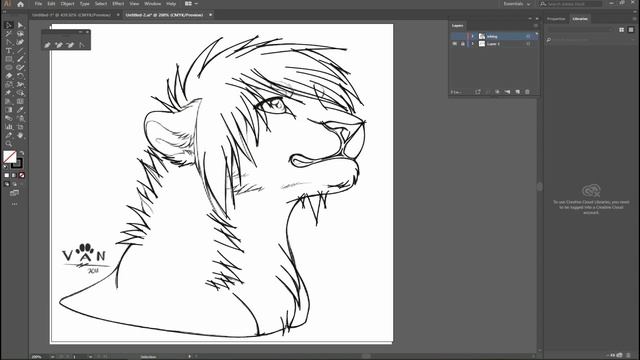Open Arrange Documents dropdown

tap(191, 4)
